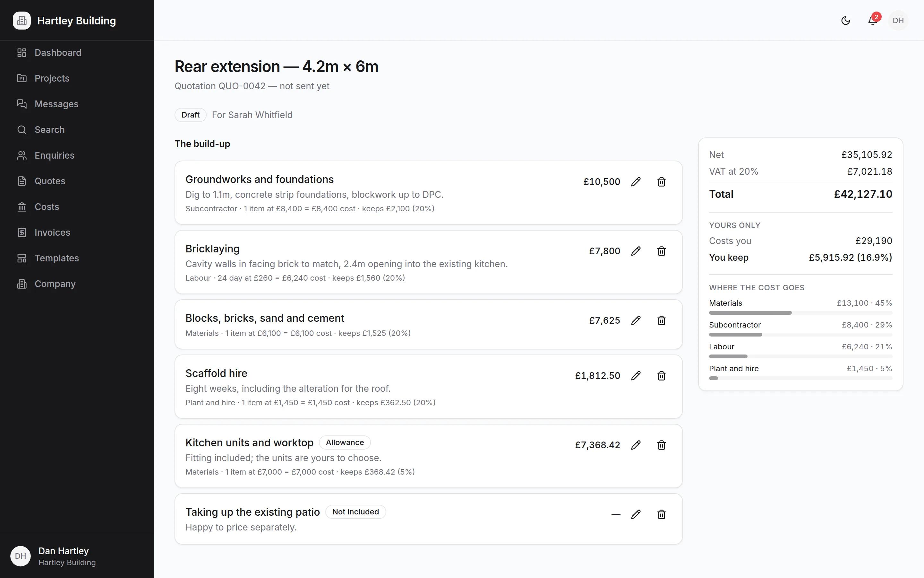Open Invoices in sidebar

(x=77, y=232)
